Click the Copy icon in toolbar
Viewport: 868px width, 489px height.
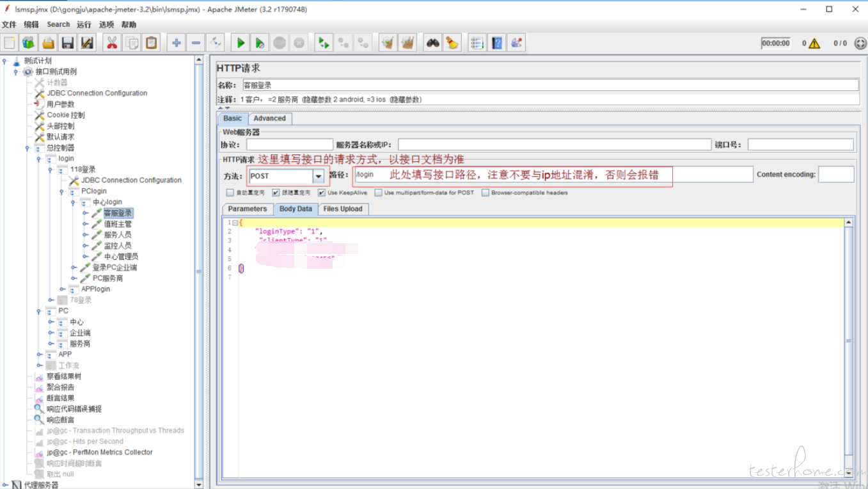(132, 43)
